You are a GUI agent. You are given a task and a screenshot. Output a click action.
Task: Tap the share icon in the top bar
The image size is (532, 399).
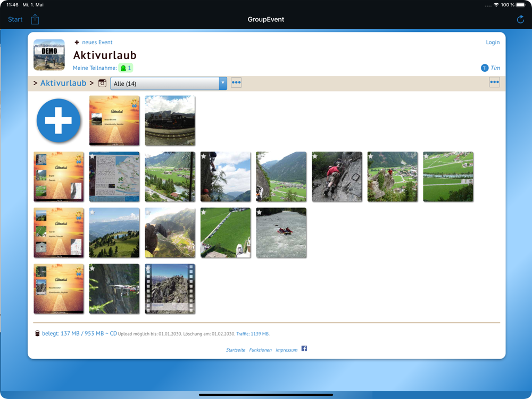click(x=35, y=19)
